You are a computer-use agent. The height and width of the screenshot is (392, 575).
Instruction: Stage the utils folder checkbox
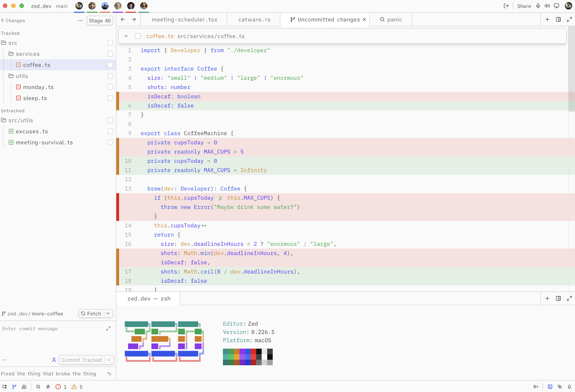110,76
